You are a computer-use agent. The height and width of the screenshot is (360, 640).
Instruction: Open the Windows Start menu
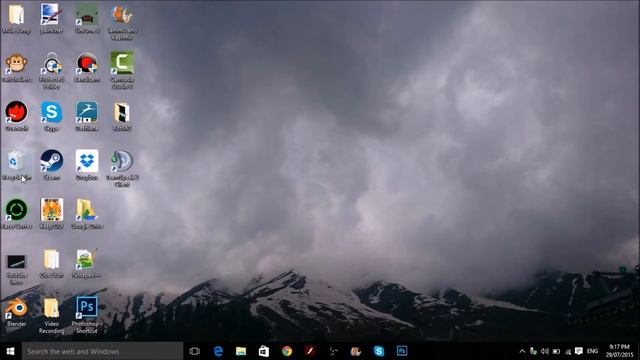pyautogui.click(x=11, y=351)
